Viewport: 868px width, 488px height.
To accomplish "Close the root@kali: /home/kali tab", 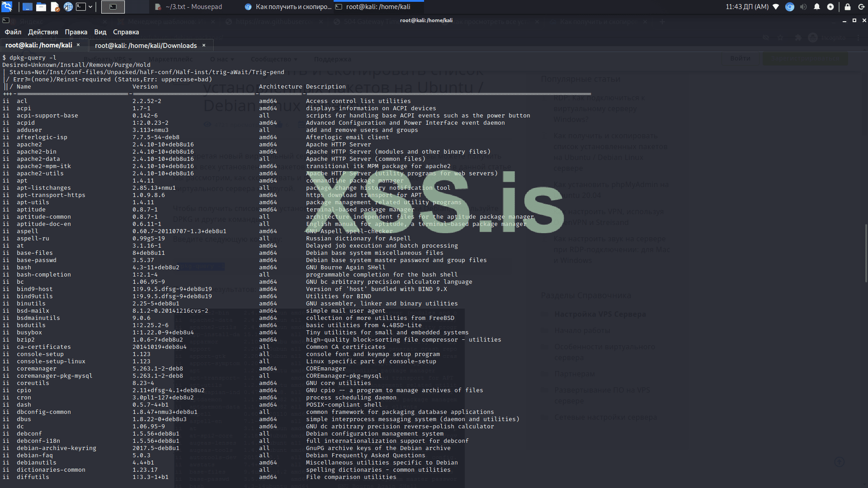I will (x=78, y=45).
